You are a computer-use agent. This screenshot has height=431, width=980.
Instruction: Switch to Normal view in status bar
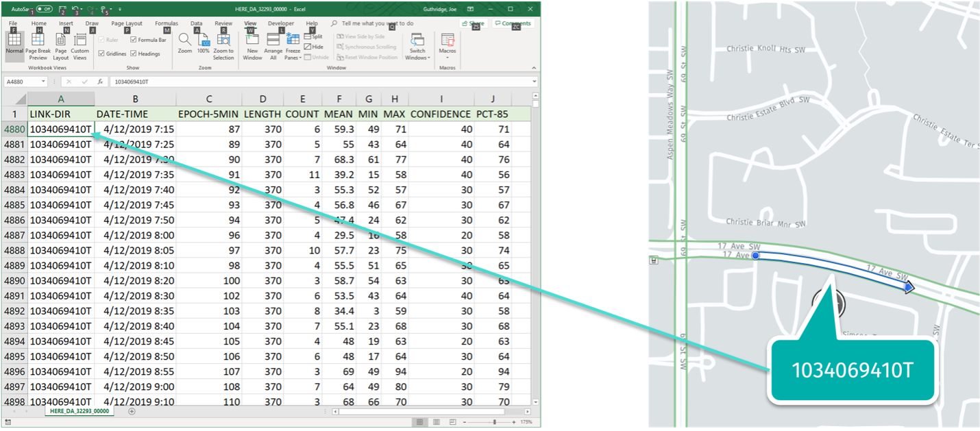[x=419, y=422]
